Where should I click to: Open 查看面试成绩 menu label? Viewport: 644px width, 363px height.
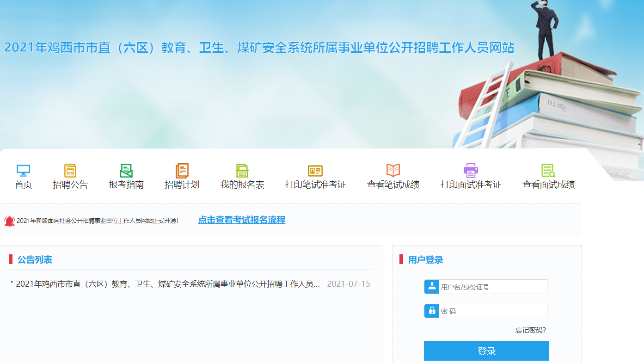(x=548, y=185)
